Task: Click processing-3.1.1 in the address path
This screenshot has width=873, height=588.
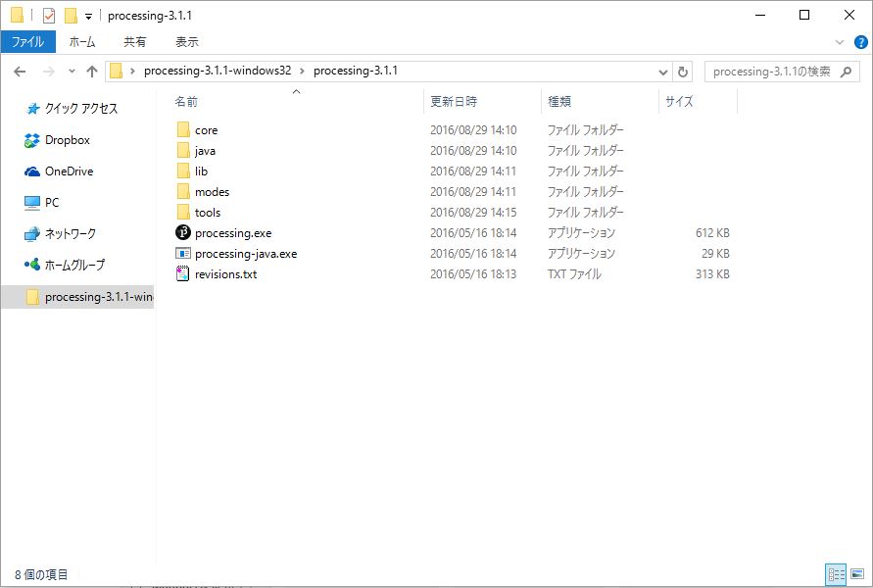Action: click(356, 71)
